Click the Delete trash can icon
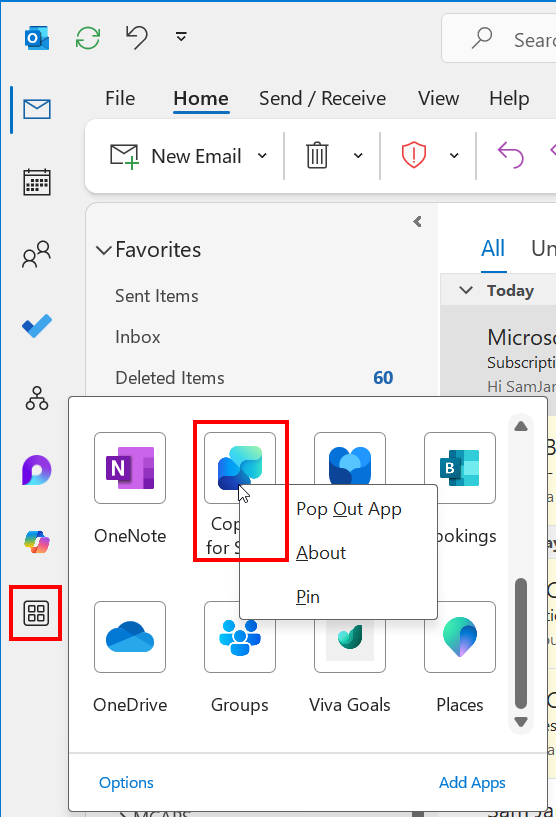This screenshot has width=556, height=817. point(317,155)
